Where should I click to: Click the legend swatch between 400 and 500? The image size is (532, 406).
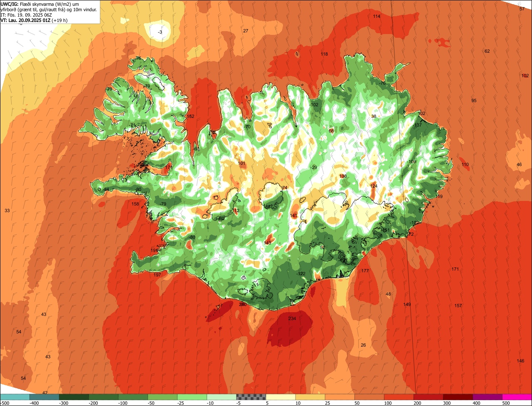[x=487, y=397]
